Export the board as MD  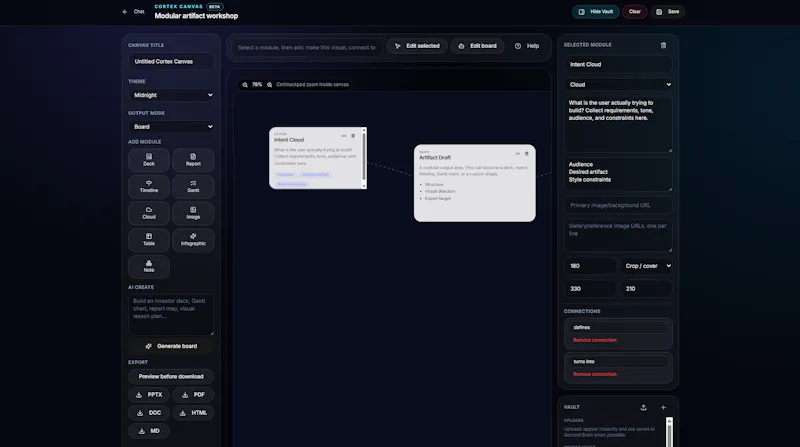149,431
